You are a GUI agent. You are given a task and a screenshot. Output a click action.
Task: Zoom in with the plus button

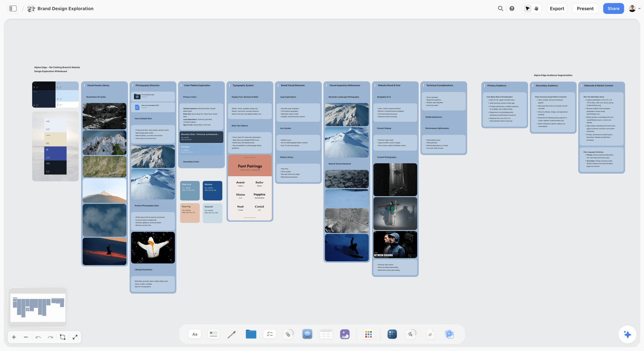point(14,337)
